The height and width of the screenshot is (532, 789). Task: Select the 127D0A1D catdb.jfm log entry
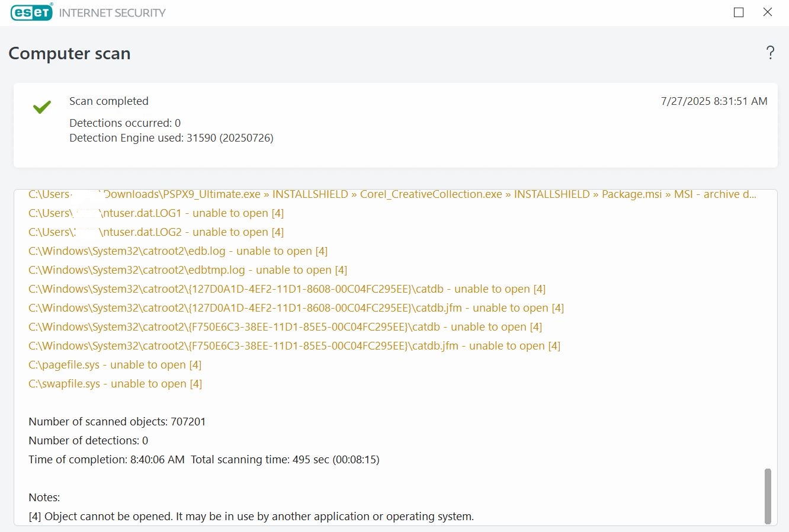(296, 308)
